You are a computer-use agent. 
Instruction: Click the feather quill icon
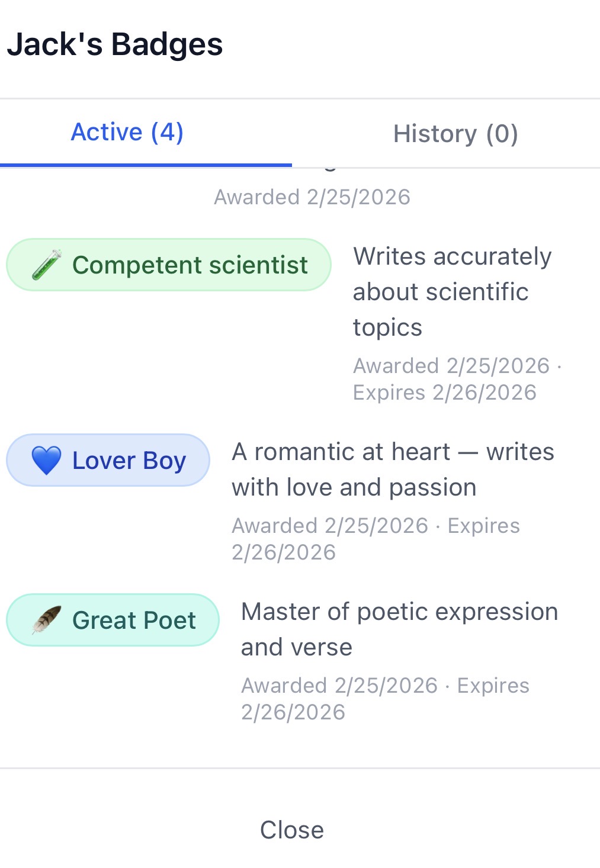point(47,620)
